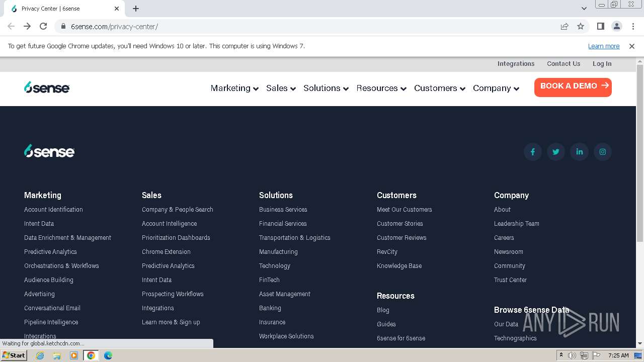
Task: Open Trust Center link
Action: pyautogui.click(x=510, y=280)
